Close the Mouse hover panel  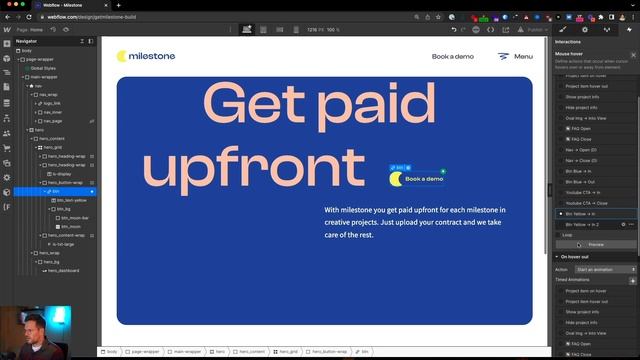(x=633, y=55)
